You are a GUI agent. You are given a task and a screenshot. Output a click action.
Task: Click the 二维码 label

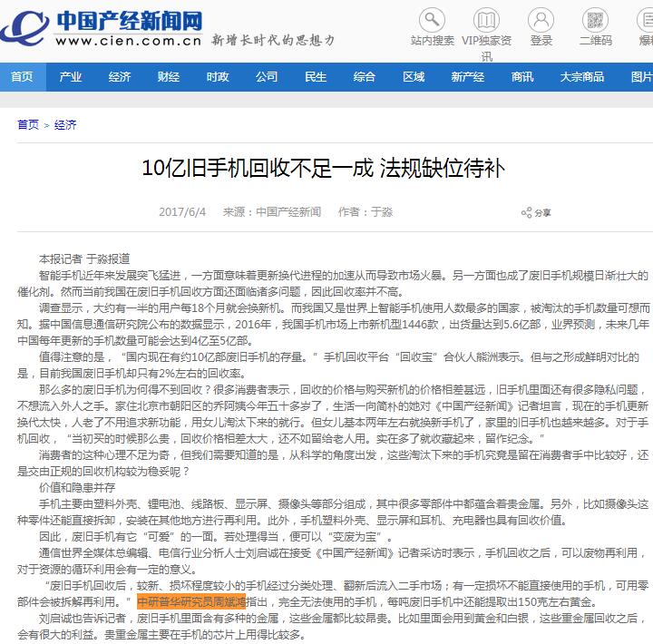[596, 41]
